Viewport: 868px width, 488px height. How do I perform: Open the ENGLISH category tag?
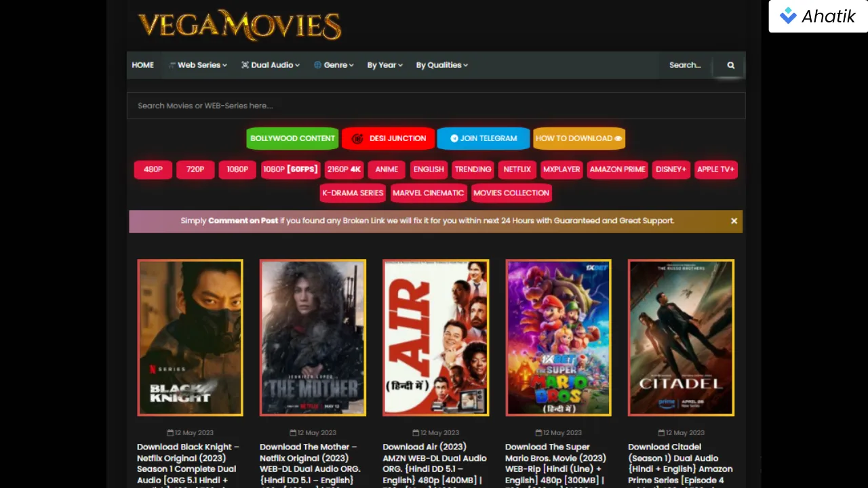429,169
